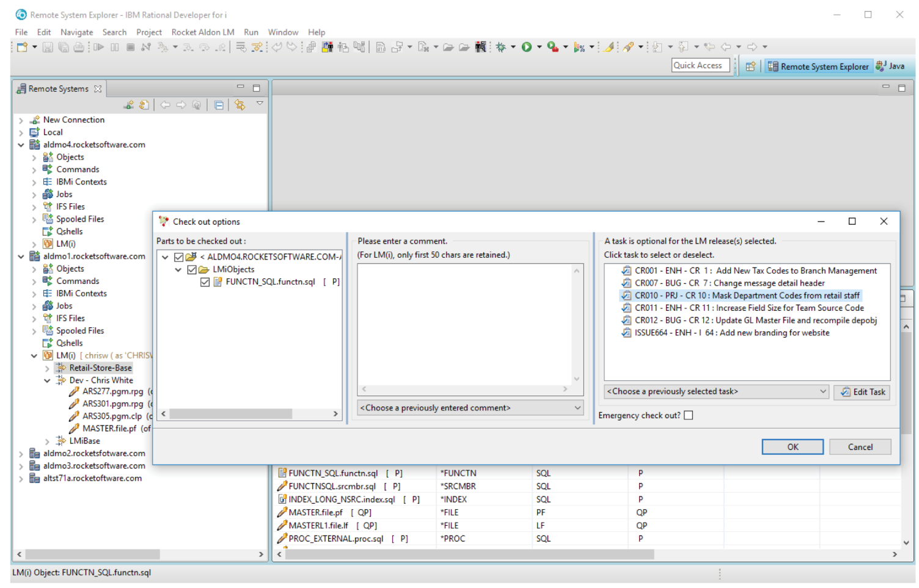Cancel the Check out options dialog
The height and width of the screenshot is (588, 919).
click(860, 447)
